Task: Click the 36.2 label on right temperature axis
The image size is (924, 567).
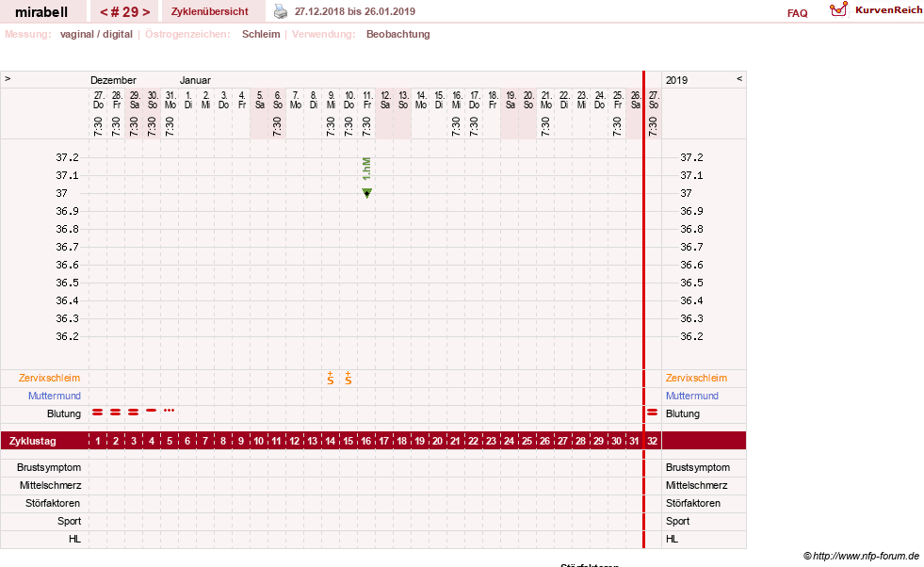Action: click(691, 336)
